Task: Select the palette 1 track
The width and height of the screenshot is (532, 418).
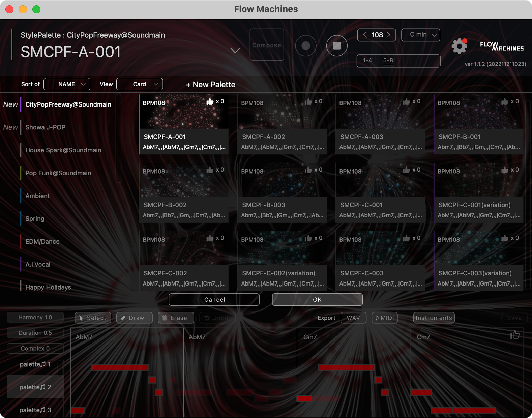Action: [x=35, y=364]
